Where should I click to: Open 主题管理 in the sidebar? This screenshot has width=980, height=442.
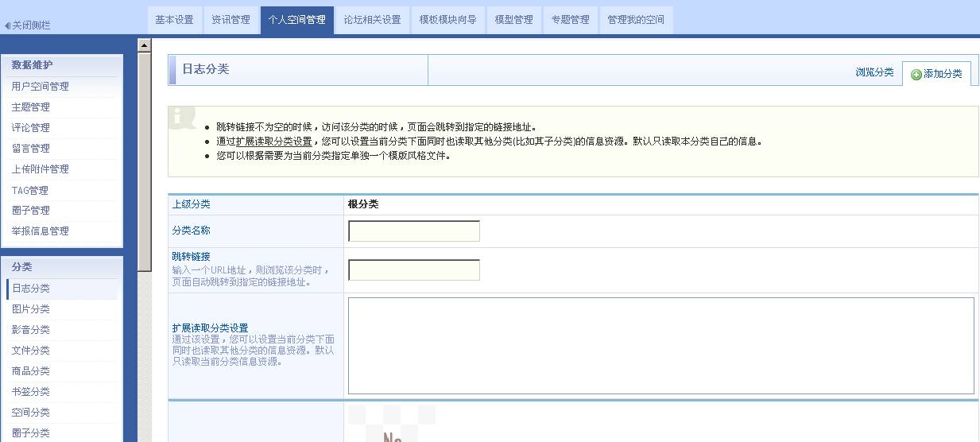tap(31, 107)
